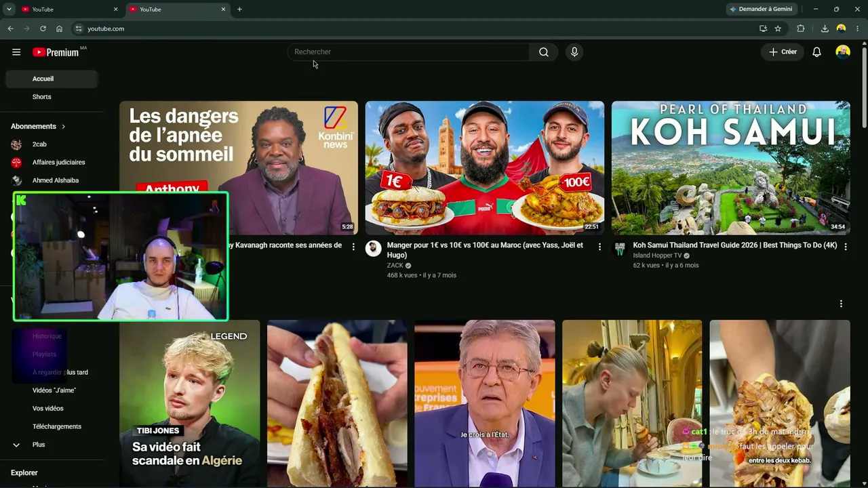Click the browser home icon
This screenshot has width=868, height=488.
(59, 28)
